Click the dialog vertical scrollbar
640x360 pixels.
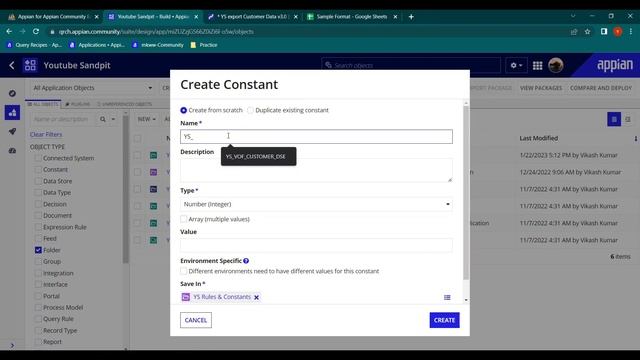click(466, 192)
